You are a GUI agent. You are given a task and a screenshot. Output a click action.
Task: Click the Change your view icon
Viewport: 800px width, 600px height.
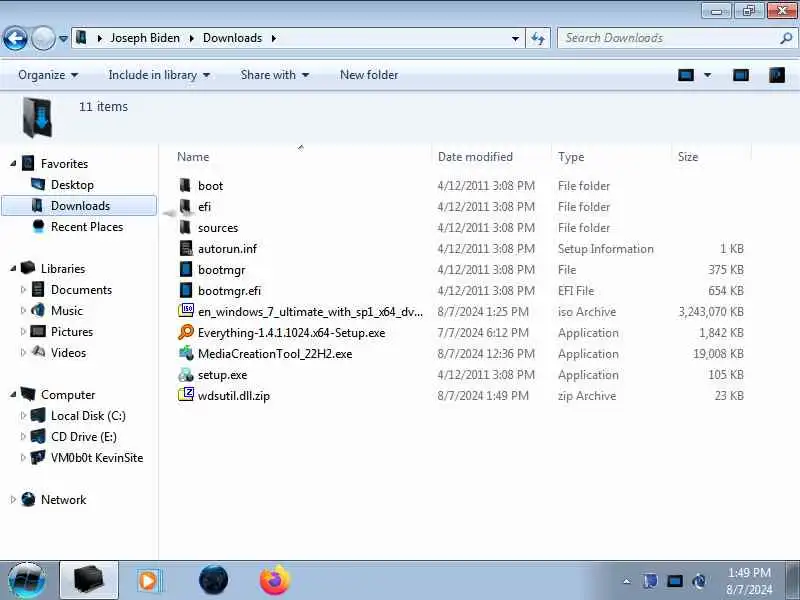(686, 76)
